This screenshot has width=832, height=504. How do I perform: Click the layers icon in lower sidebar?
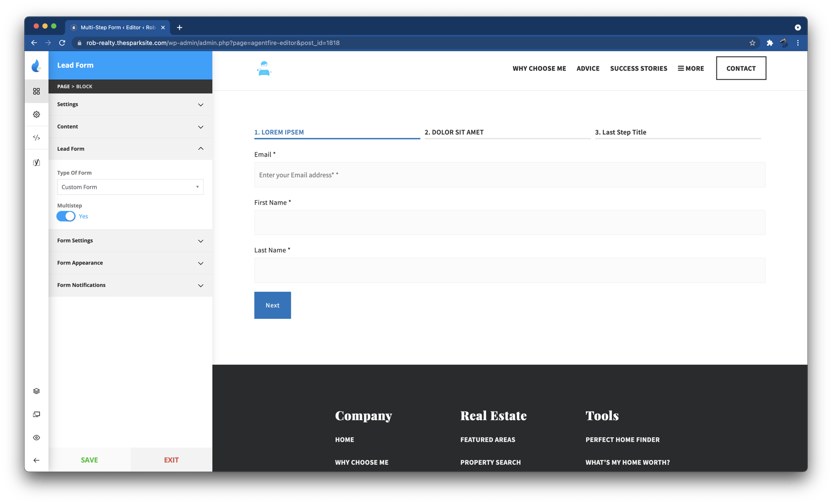tap(36, 391)
